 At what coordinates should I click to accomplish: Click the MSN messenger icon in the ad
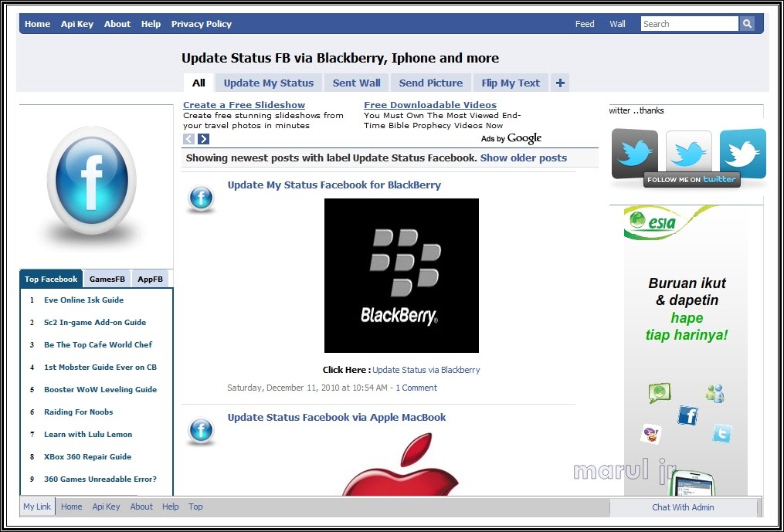pos(715,393)
